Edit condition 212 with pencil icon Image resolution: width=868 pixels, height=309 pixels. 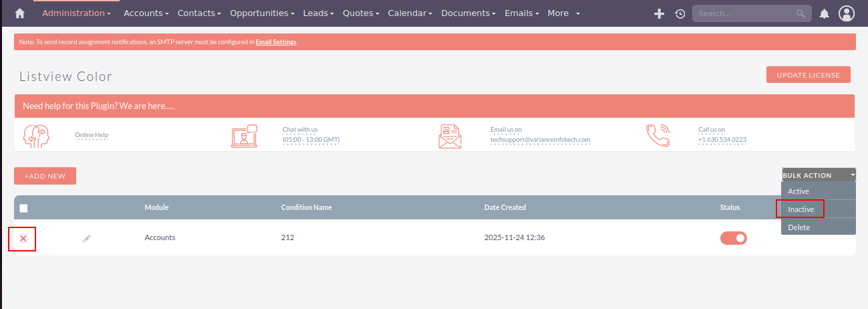tap(86, 238)
